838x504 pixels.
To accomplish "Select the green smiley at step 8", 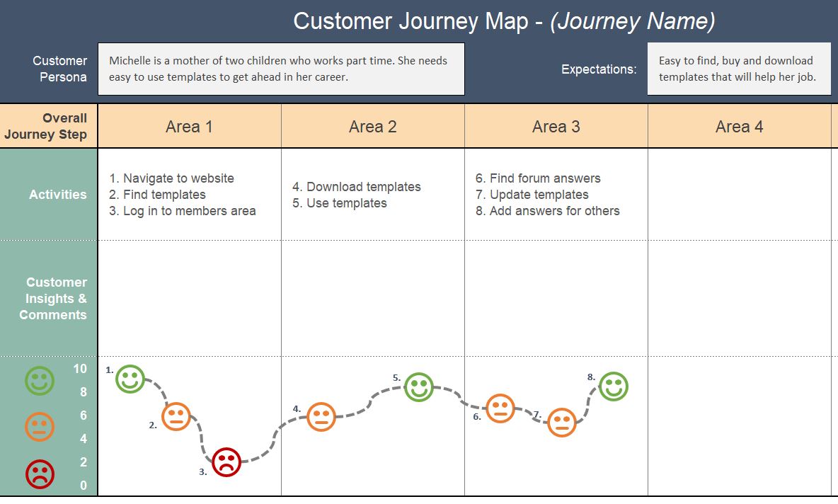I will tap(614, 386).
